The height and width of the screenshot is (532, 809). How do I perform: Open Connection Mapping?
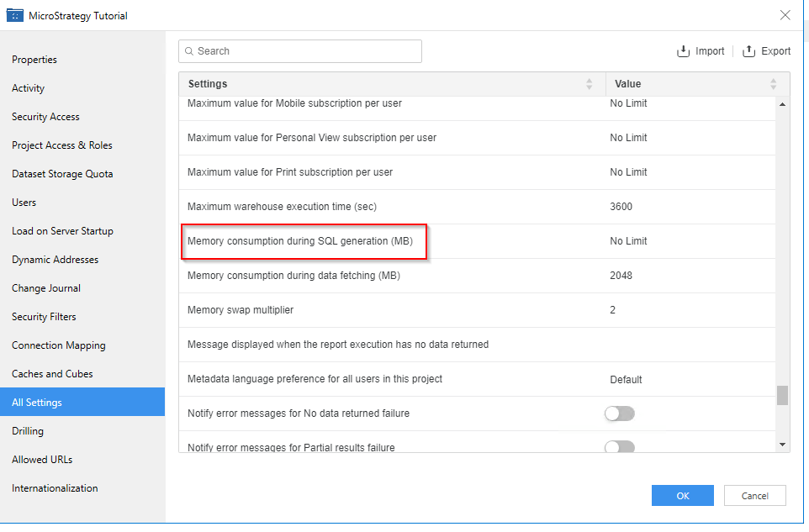point(59,345)
